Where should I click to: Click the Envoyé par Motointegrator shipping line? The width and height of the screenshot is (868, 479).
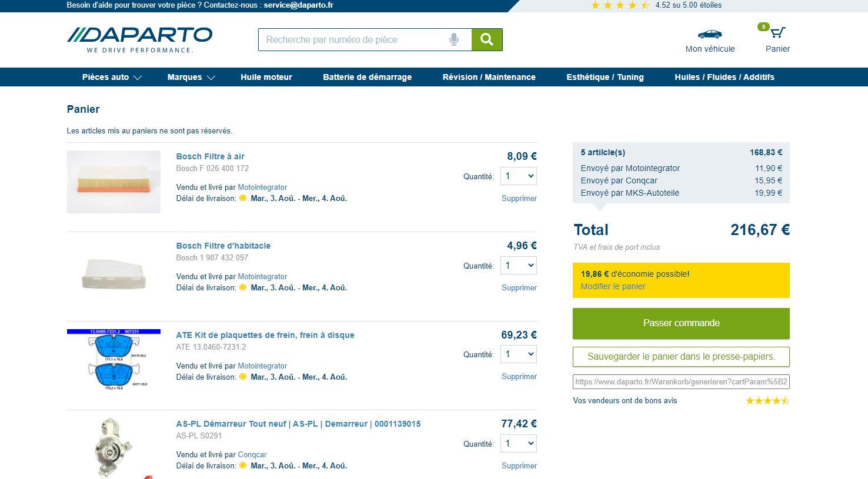click(681, 168)
